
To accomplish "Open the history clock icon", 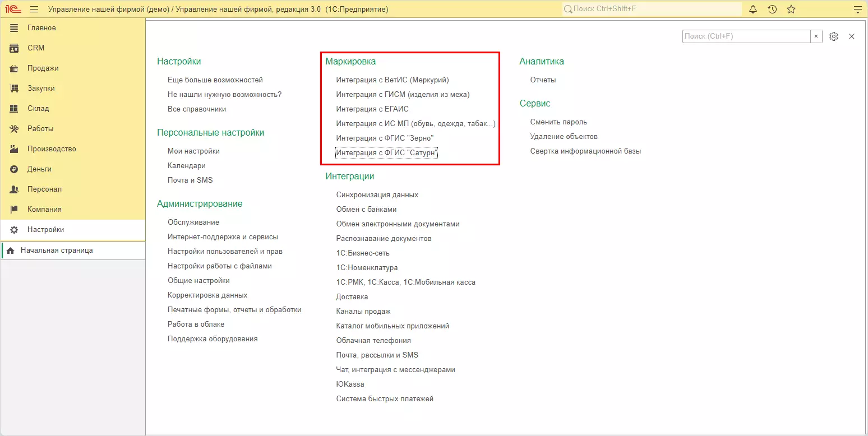I will (x=772, y=9).
